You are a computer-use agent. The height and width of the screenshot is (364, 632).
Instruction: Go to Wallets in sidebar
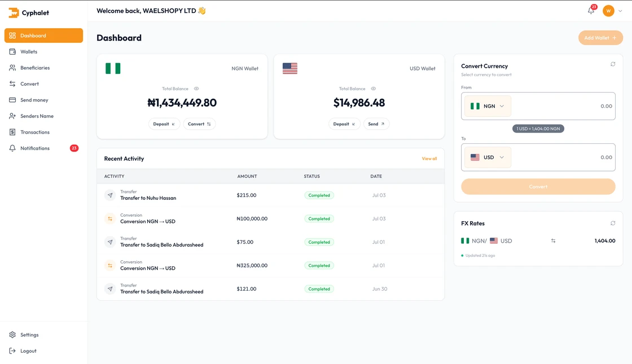[x=43, y=51]
